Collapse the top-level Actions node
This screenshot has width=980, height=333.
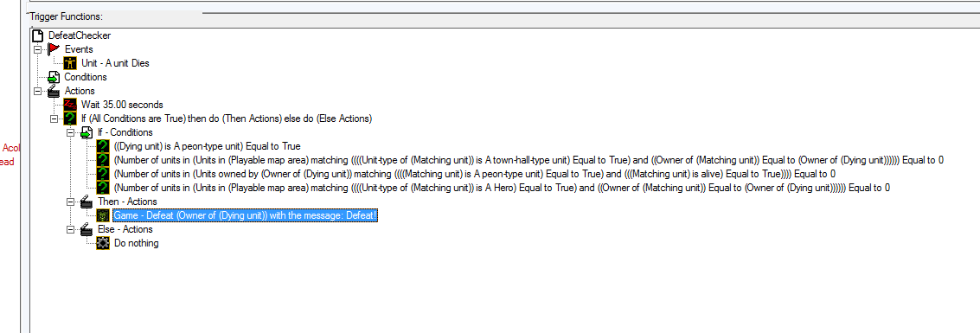click(38, 91)
